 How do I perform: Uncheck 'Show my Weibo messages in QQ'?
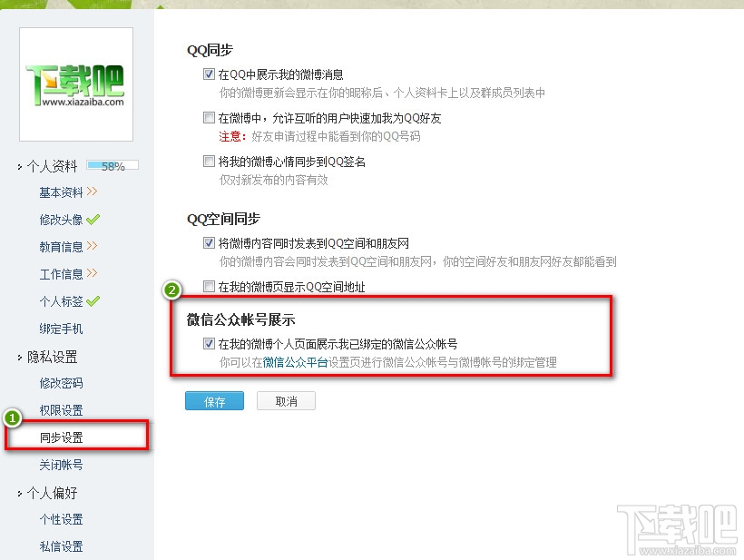click(x=209, y=74)
